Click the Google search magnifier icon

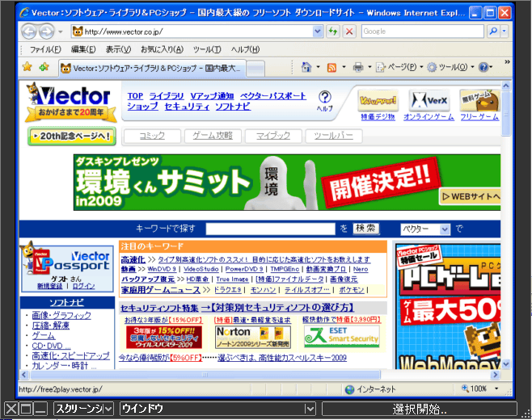493,31
